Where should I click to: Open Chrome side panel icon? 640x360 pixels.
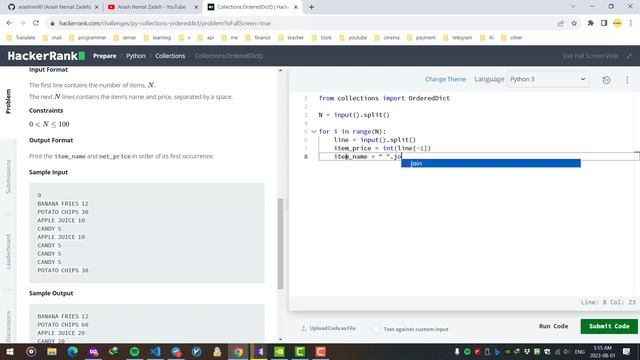[604, 23]
